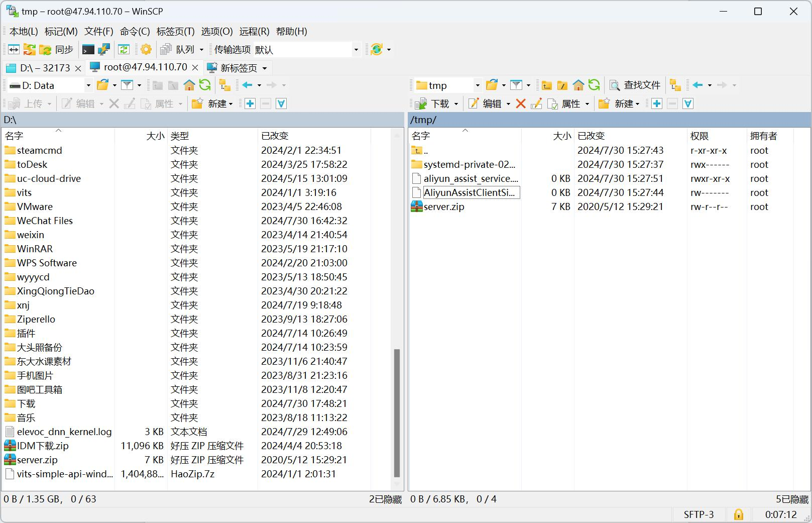This screenshot has height=523, width=812.
Task: Close the D:\ – 32173 tab
Action: [78, 68]
